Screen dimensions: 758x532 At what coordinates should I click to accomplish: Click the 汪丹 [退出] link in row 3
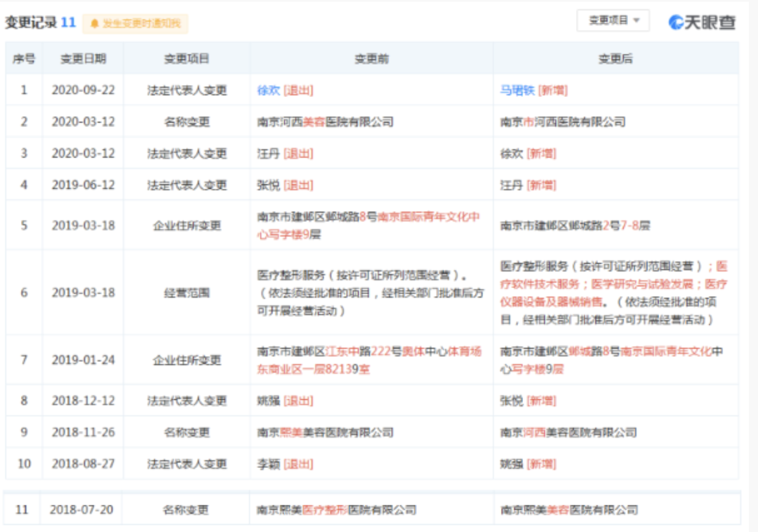click(271, 153)
